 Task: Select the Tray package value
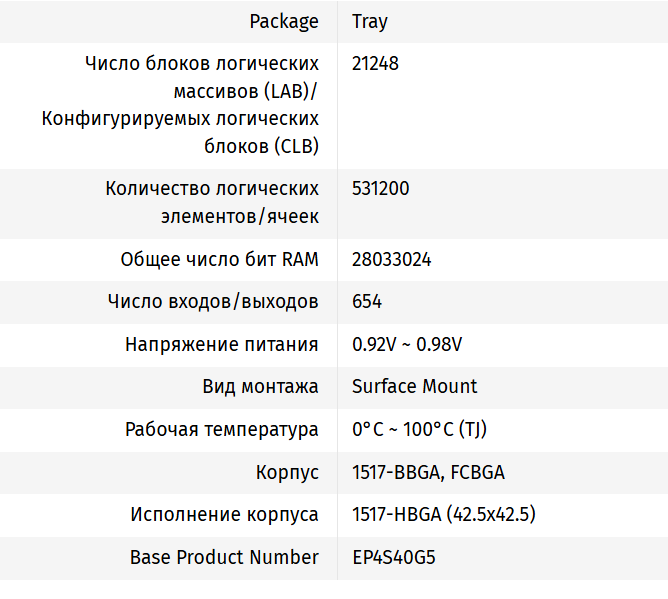[x=370, y=21]
